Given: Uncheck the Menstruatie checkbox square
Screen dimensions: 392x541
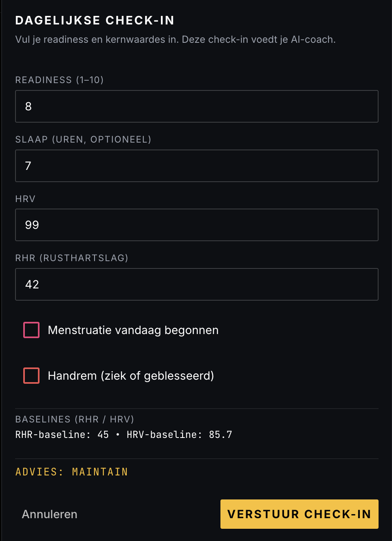Looking at the screenshot, I should [31, 330].
